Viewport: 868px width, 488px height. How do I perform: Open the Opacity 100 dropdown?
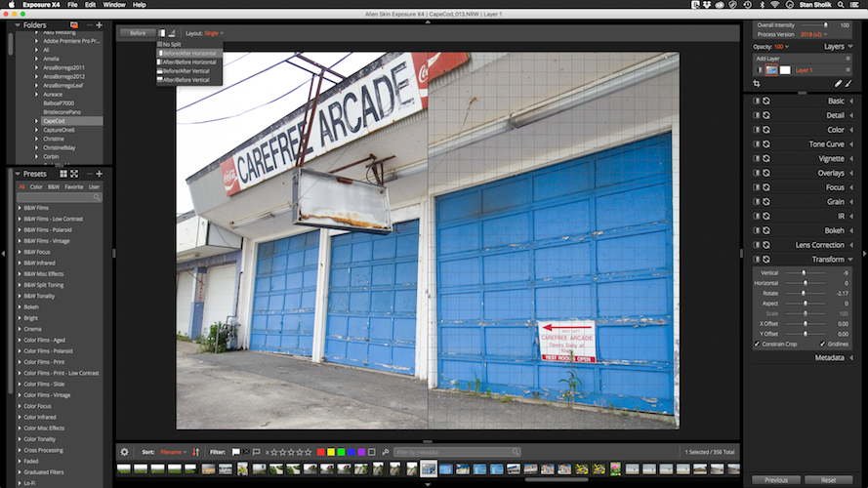pos(781,47)
